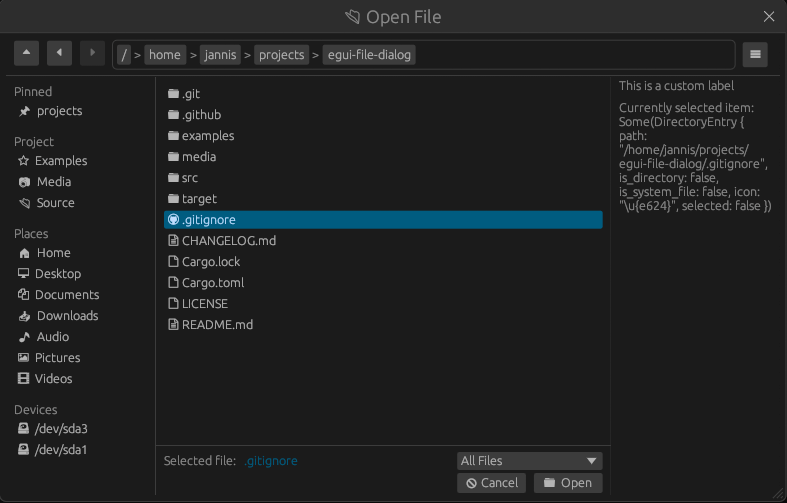Screen dimensions: 787x503
Task: Select the Cargo.toml file
Action: (212, 283)
